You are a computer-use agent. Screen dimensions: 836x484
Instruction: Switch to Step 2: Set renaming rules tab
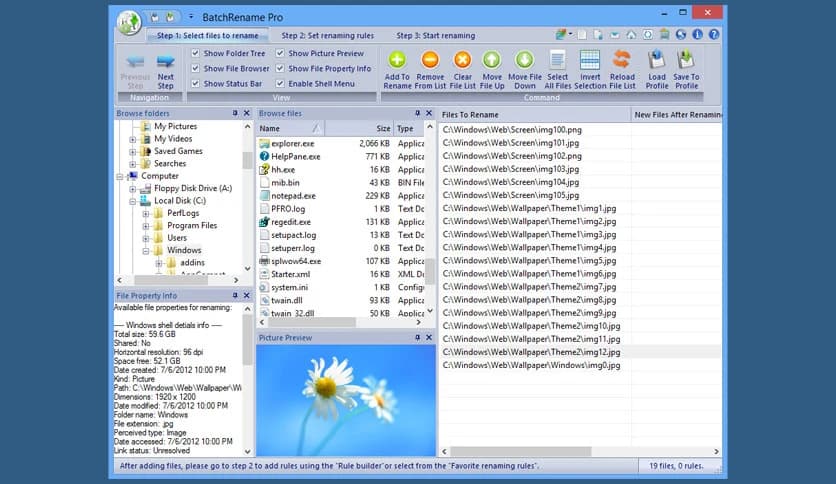pos(327,35)
